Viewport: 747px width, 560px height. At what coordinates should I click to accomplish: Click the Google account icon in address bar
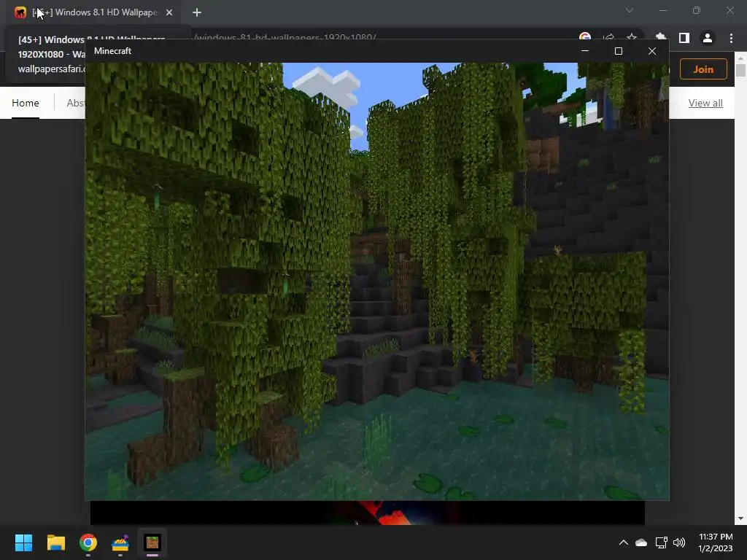(585, 37)
